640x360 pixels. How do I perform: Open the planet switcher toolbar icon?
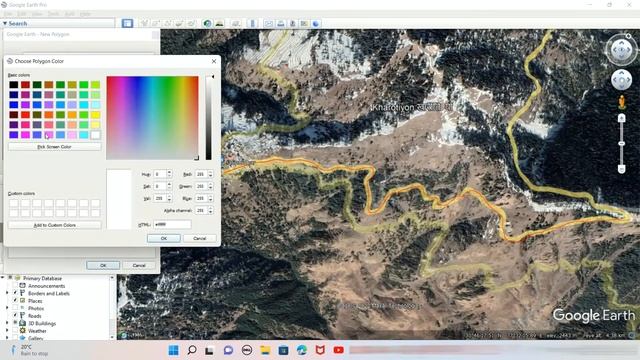(236, 23)
